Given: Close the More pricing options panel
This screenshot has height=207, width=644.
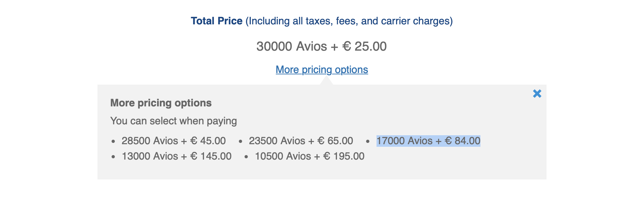Looking at the screenshot, I should [537, 94].
